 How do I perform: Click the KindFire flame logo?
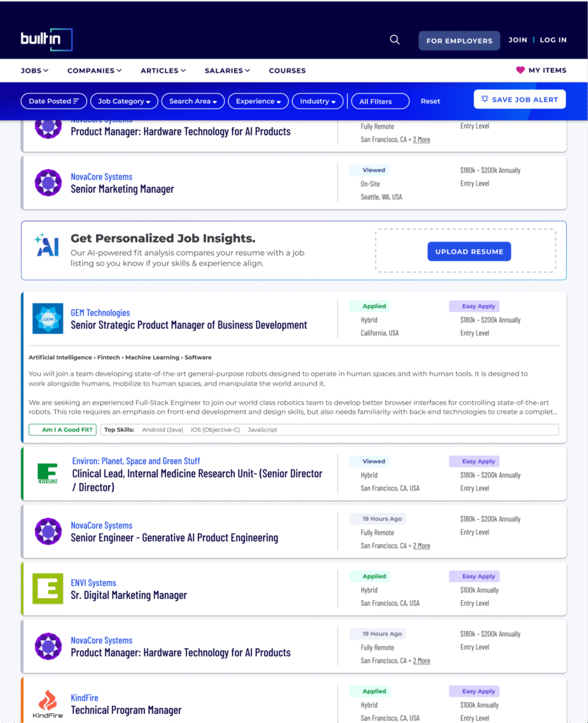point(48,704)
